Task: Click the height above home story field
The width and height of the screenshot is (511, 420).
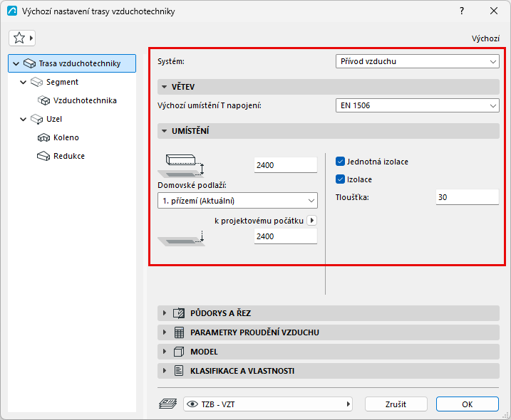Action: point(286,165)
